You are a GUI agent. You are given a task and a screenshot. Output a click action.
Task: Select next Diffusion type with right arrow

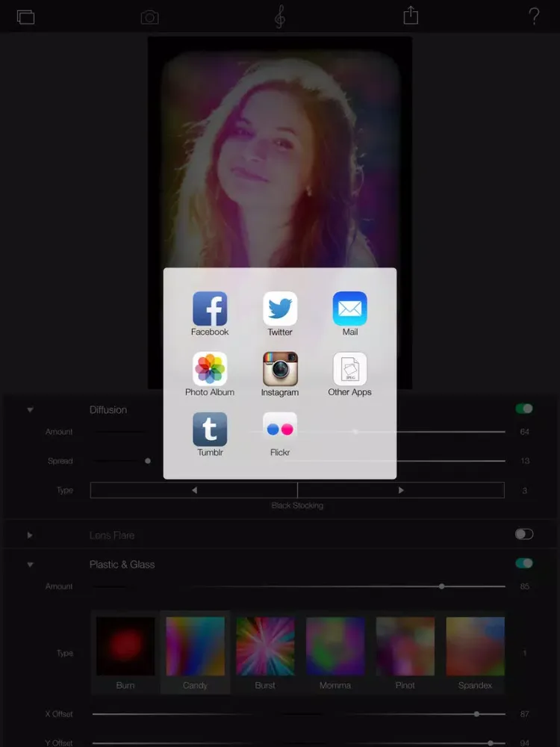(401, 490)
